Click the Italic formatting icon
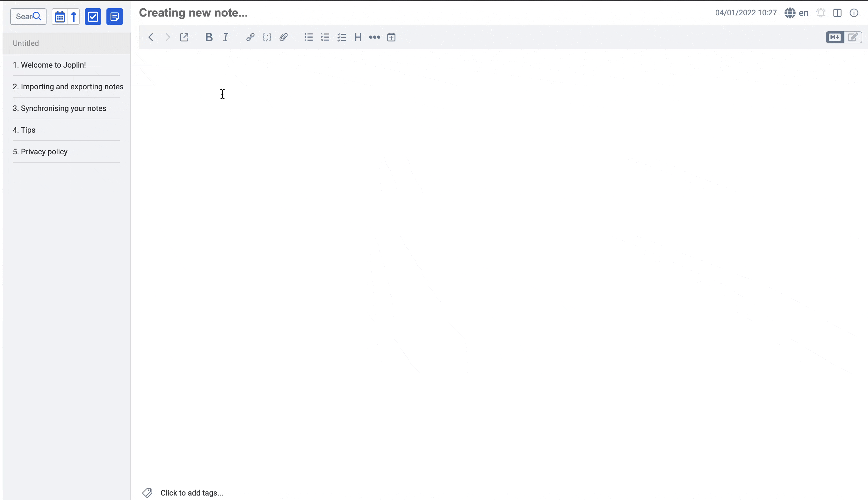 coord(225,37)
